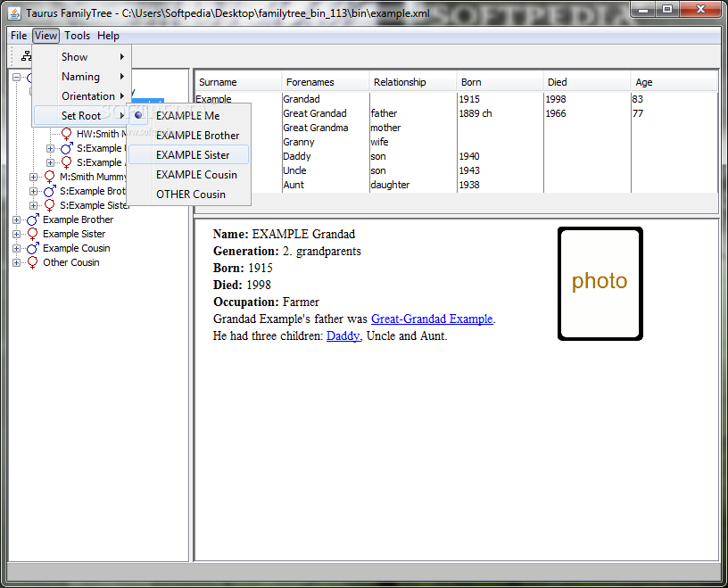Open the Set Root submenu
728x588 pixels.
[x=82, y=116]
